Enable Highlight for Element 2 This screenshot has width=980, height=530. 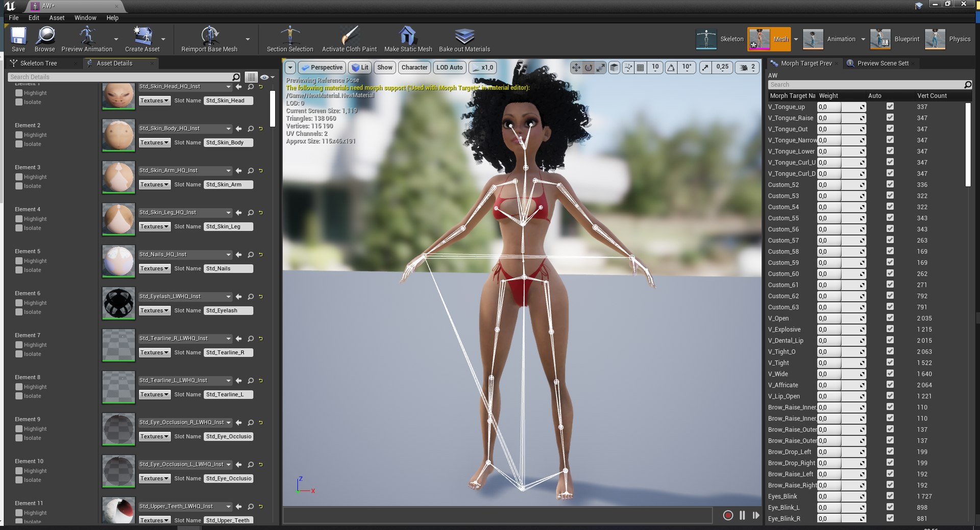[x=19, y=135]
